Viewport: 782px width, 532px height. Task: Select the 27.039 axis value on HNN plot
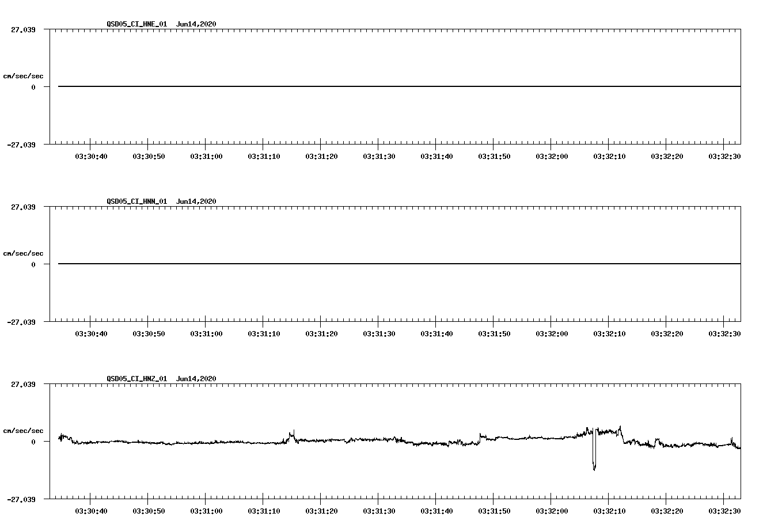[23, 207]
